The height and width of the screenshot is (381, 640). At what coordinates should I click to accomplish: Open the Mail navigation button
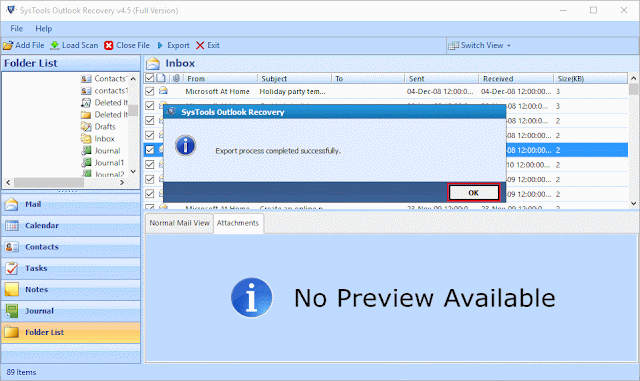coord(71,204)
